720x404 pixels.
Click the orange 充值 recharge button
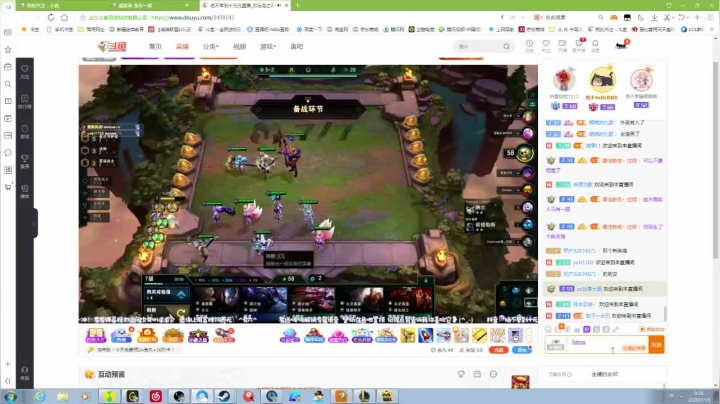point(499,350)
